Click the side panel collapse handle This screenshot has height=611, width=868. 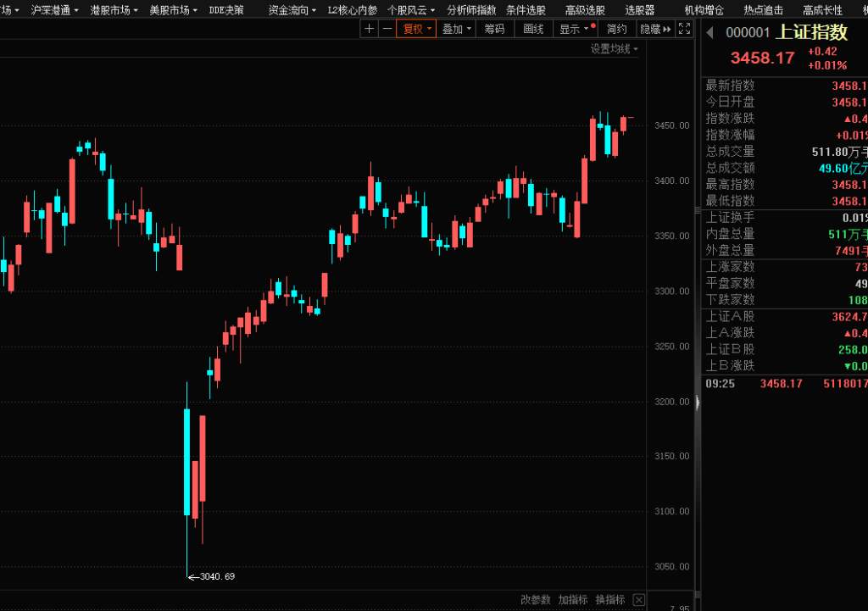point(698,403)
